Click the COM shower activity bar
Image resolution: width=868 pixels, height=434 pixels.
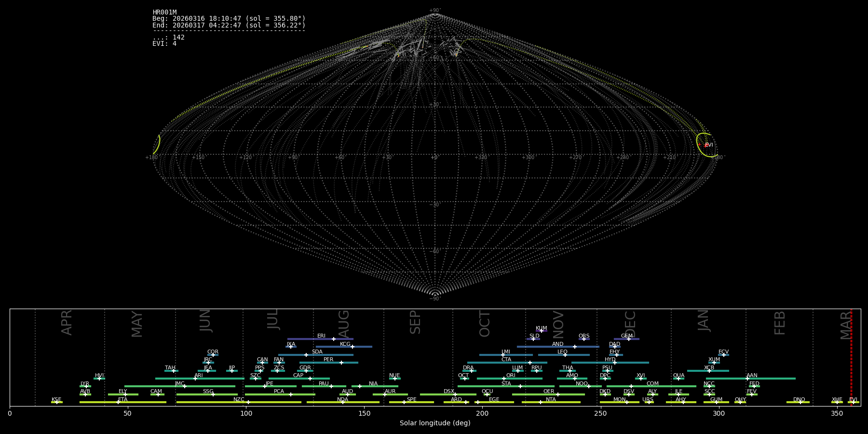[651, 386]
